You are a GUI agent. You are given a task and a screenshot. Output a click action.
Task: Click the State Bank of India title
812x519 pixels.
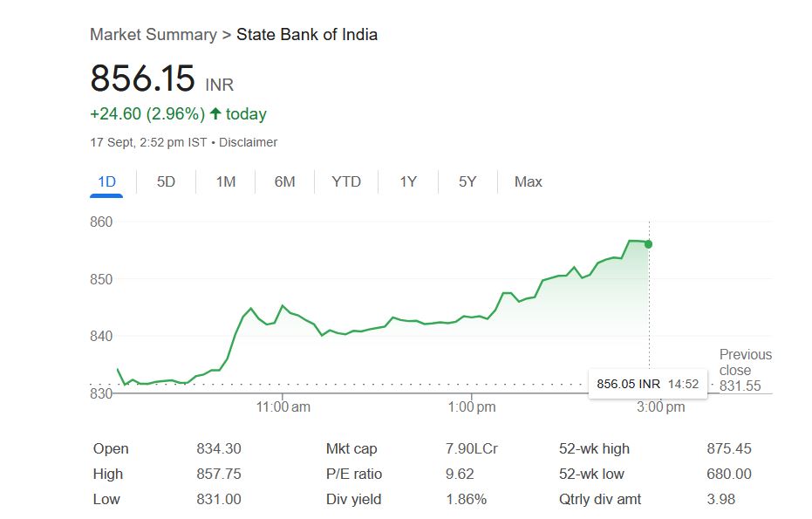click(x=307, y=35)
